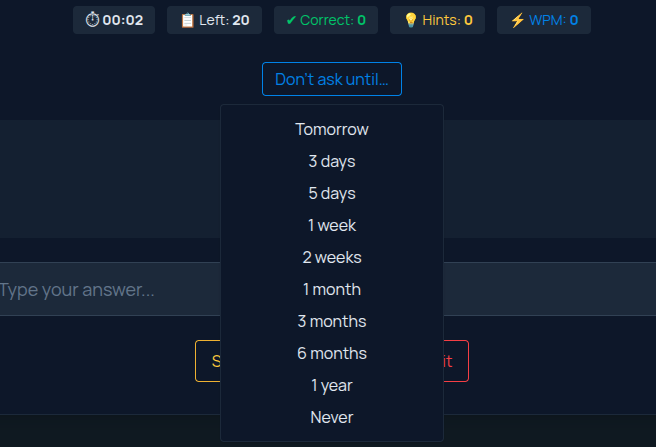Click the "Type your answer" input field
Viewport: 656px width, 447px height.
pyautogui.click(x=110, y=290)
